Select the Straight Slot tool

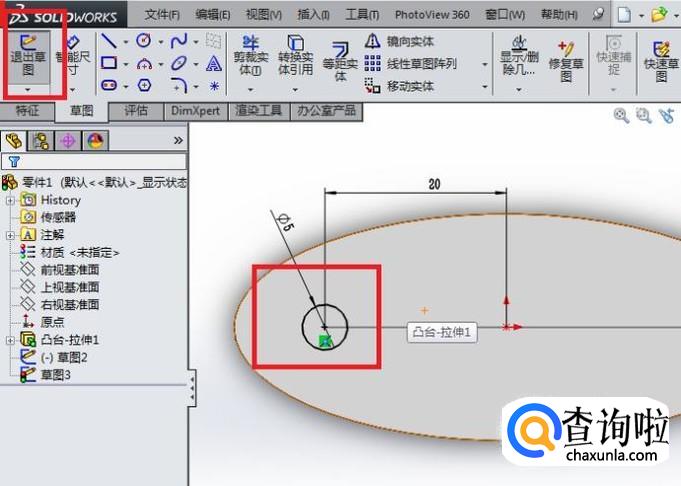[109, 85]
